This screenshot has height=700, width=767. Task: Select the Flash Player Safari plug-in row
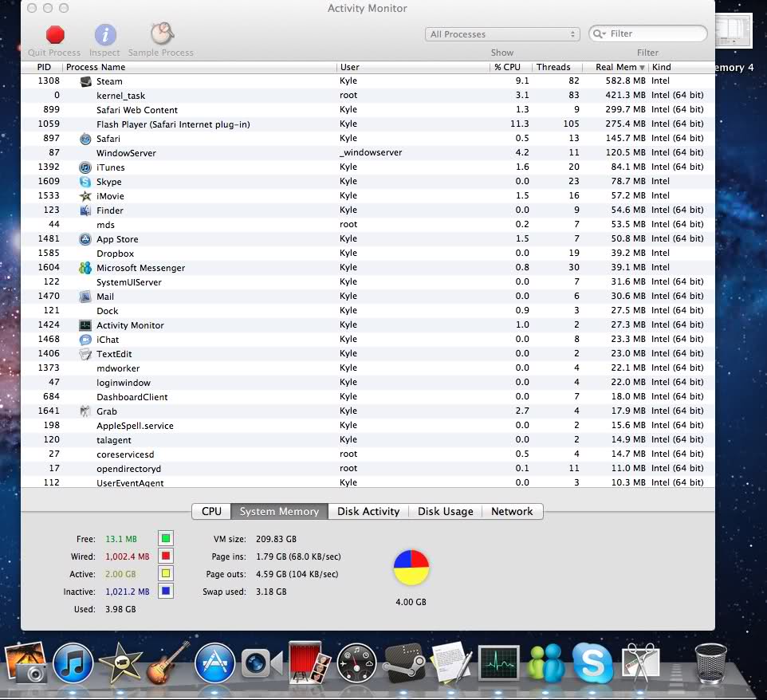368,124
